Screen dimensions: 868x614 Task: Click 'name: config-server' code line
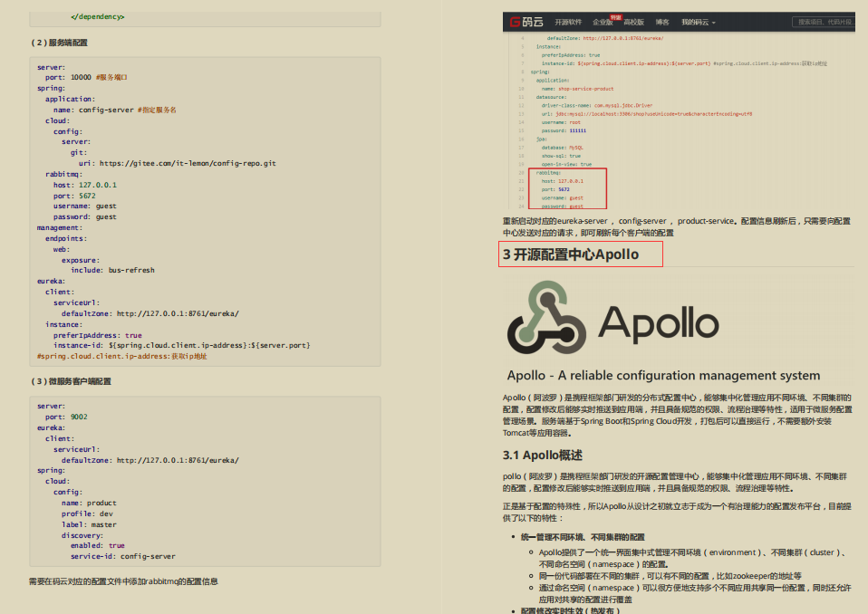tap(93, 110)
